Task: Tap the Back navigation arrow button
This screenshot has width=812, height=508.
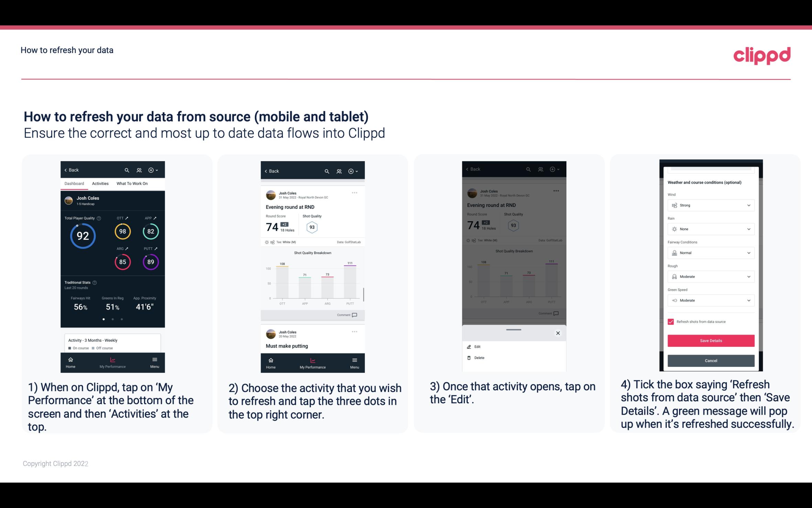Action: tap(71, 170)
